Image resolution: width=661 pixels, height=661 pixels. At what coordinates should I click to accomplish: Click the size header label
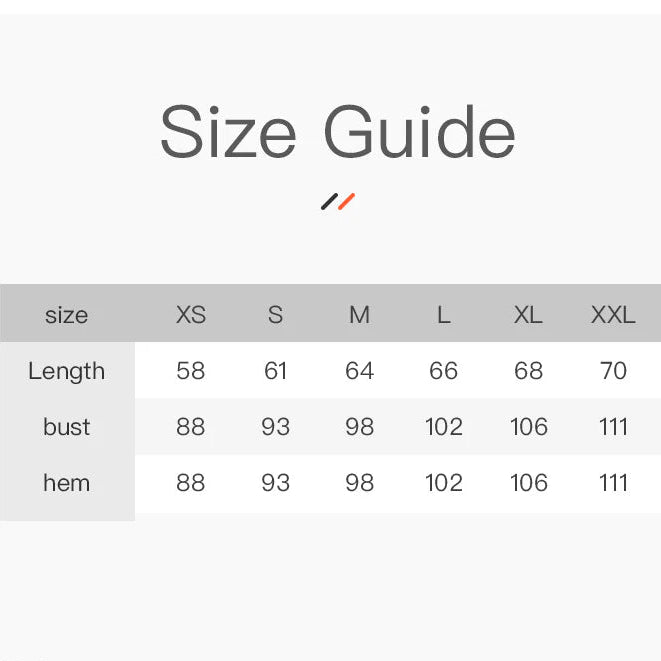(66, 315)
